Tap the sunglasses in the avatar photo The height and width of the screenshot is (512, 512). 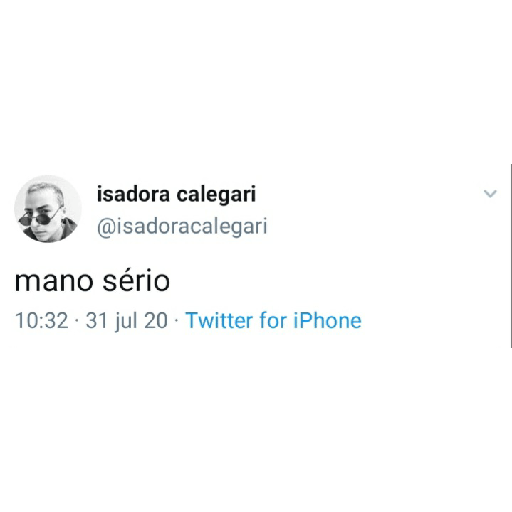pos(40,217)
